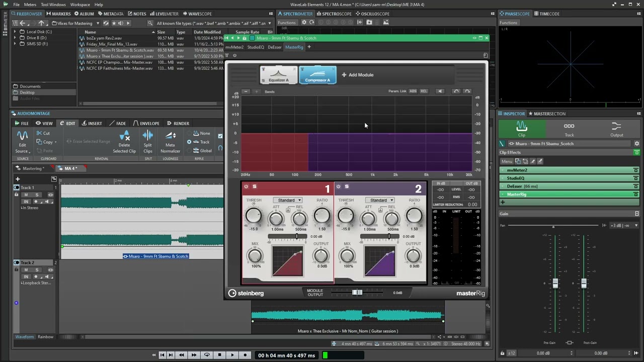
Task: Switch to ENVELOPE ribbon tab
Action: (x=146, y=123)
